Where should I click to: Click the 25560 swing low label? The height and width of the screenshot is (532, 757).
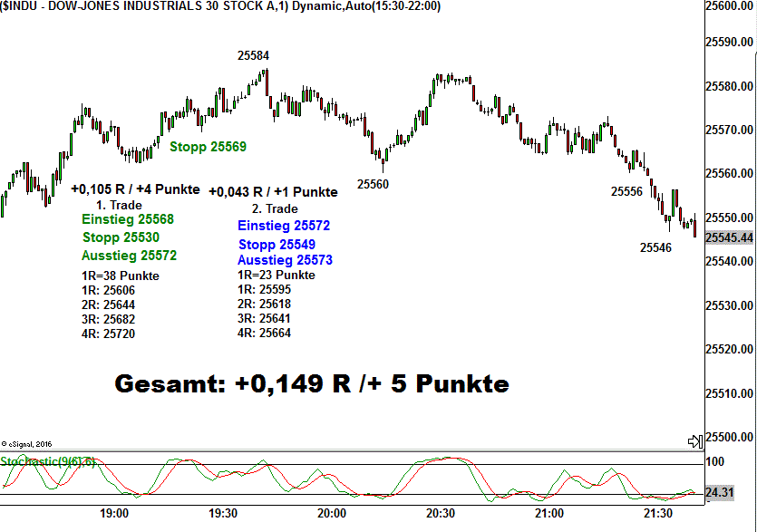(373, 184)
